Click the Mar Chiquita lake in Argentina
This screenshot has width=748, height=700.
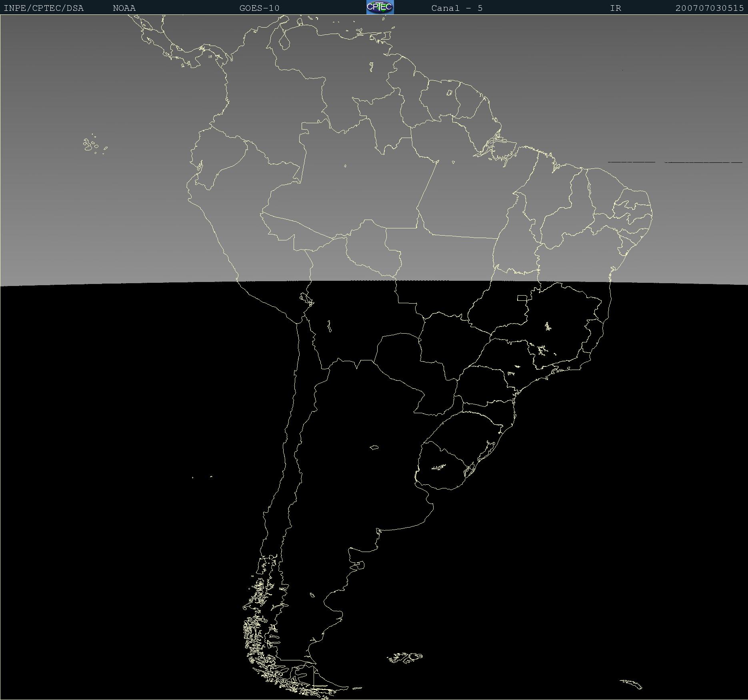374,448
